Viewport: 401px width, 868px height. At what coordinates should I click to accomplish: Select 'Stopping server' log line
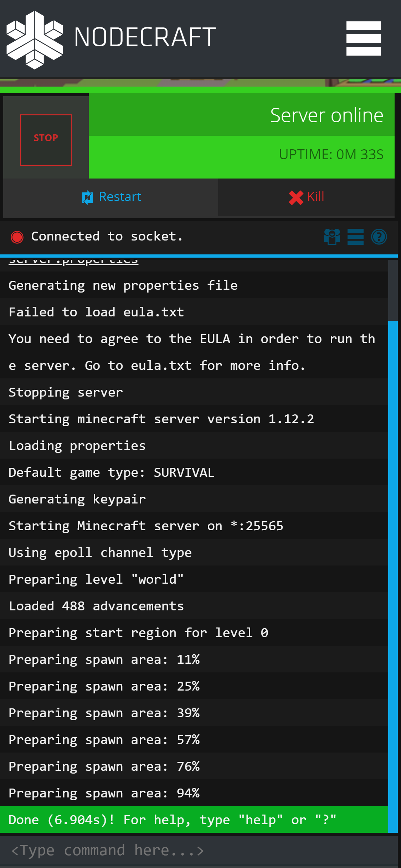click(194, 392)
